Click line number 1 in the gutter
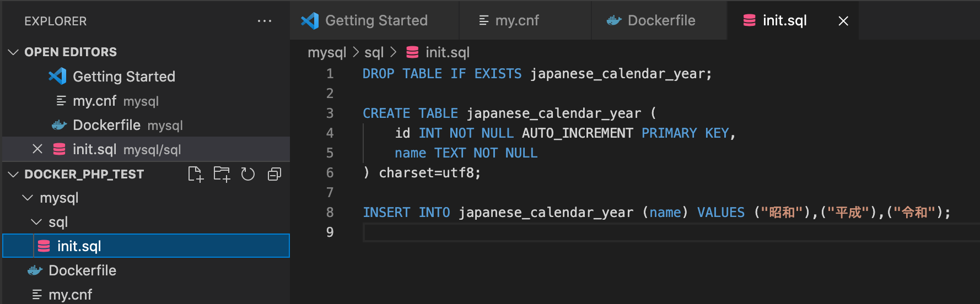 click(x=330, y=74)
